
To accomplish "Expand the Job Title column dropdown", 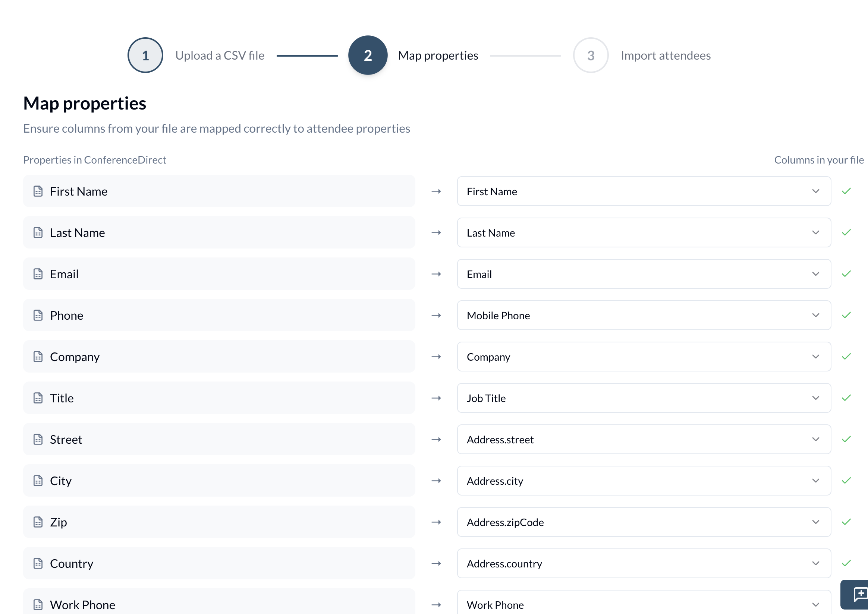I will click(644, 398).
